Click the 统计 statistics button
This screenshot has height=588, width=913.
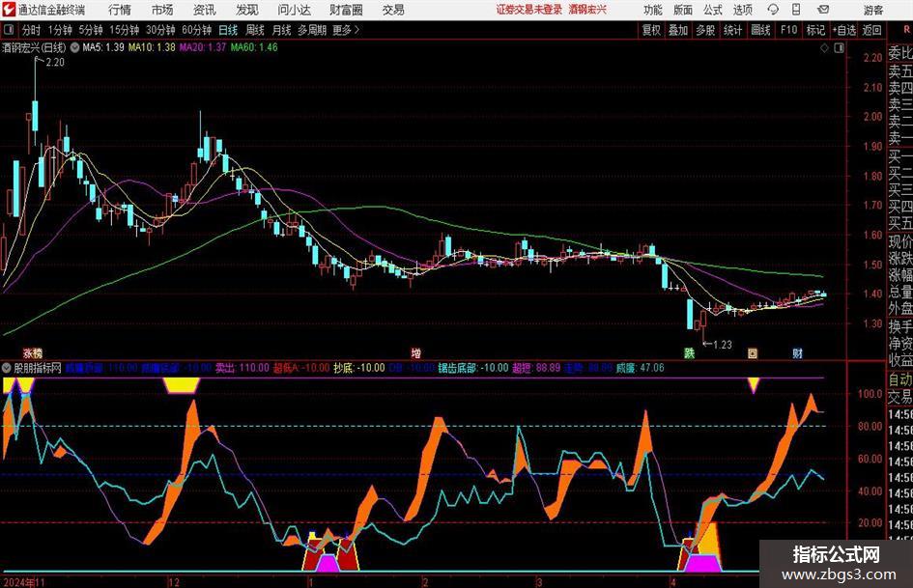pos(732,30)
